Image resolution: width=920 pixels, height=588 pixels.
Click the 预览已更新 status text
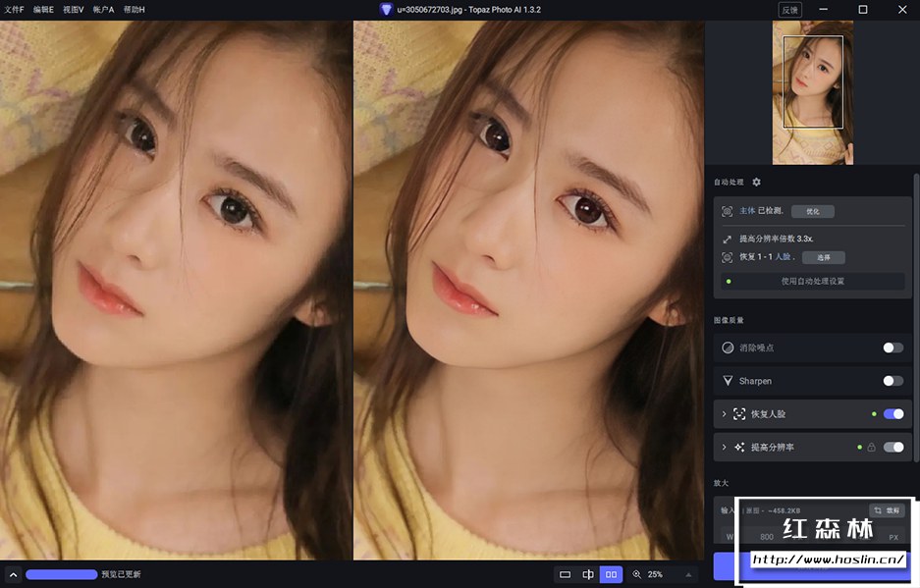pos(121,574)
